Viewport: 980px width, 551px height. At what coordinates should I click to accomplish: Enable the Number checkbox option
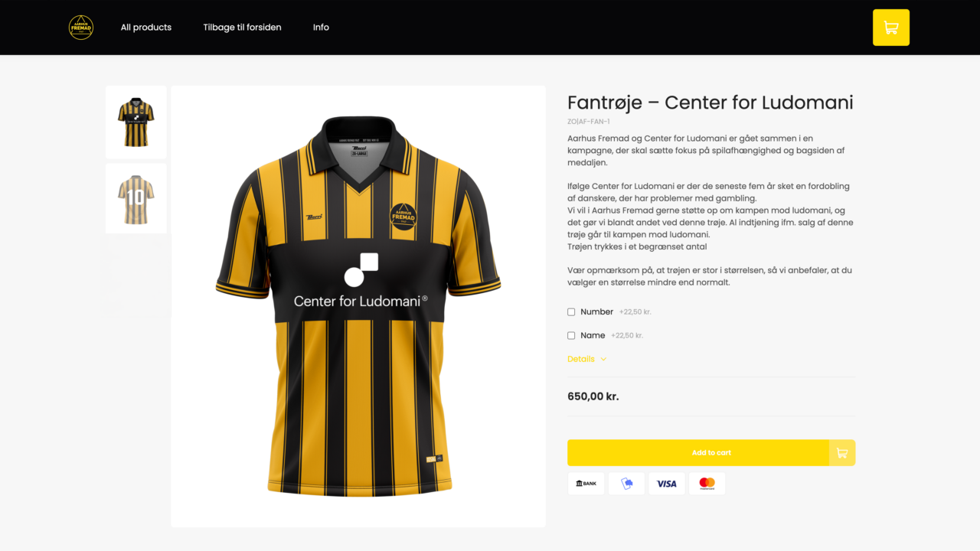pos(571,312)
